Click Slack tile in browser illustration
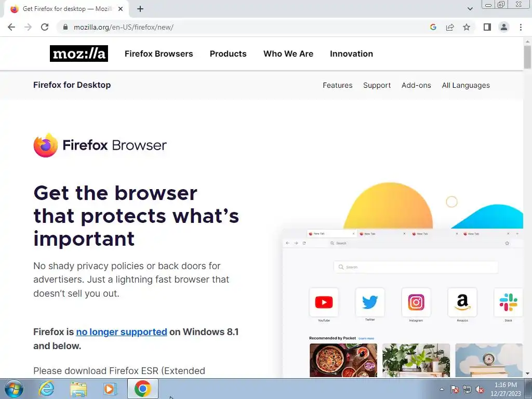 click(508, 302)
